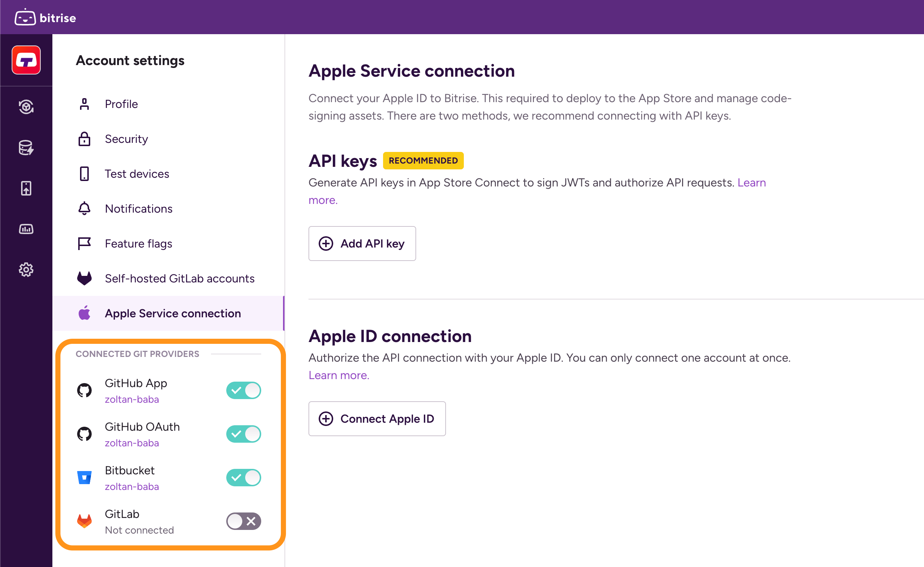This screenshot has height=567, width=924.
Task: Click the Feature flags flag icon
Action: coord(84,244)
